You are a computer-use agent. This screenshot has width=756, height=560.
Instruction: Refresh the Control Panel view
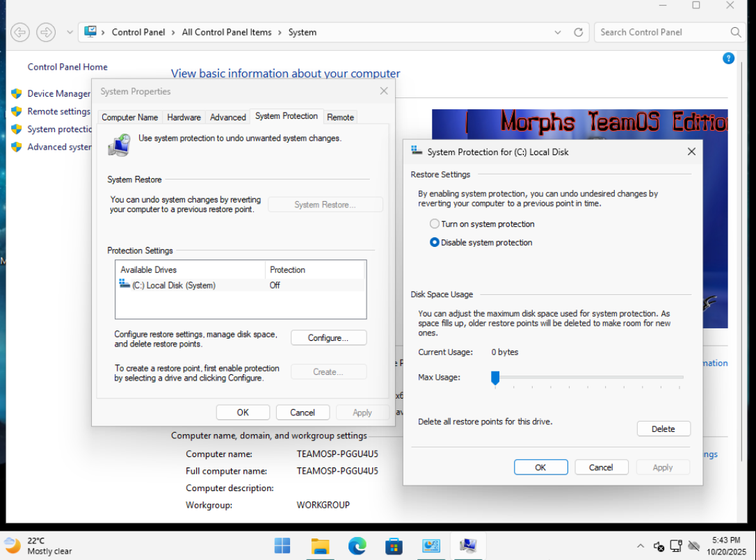579,32
